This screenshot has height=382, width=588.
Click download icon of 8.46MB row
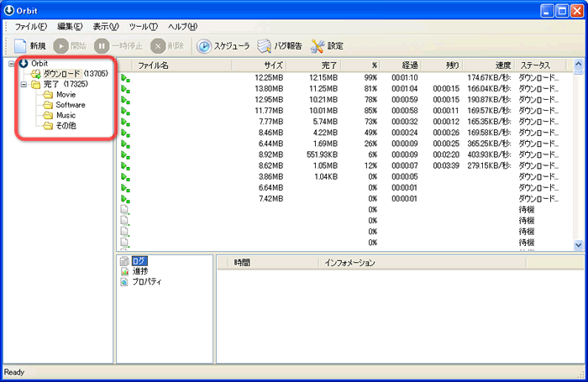125,133
